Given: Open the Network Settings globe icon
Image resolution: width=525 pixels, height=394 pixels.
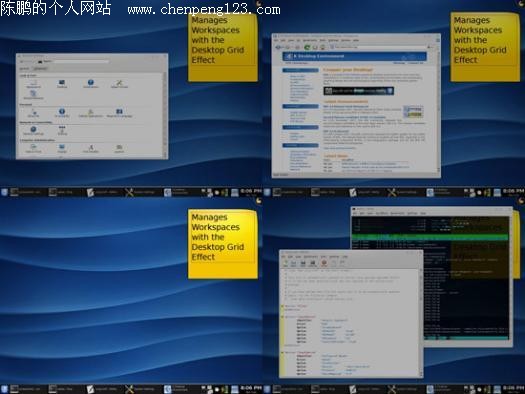Looking at the screenshot, I should coord(33,131).
